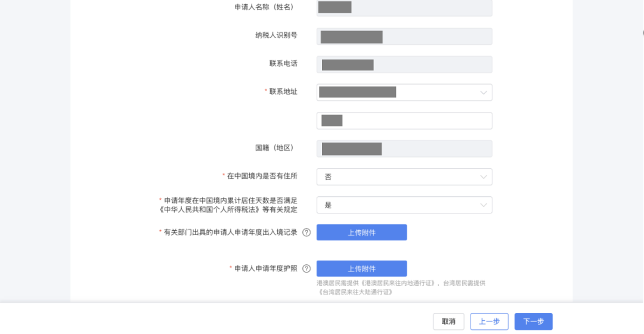Viewport: 644px width, 334px height.
Task: Click the 纳税人识别号 field
Action: click(404, 36)
